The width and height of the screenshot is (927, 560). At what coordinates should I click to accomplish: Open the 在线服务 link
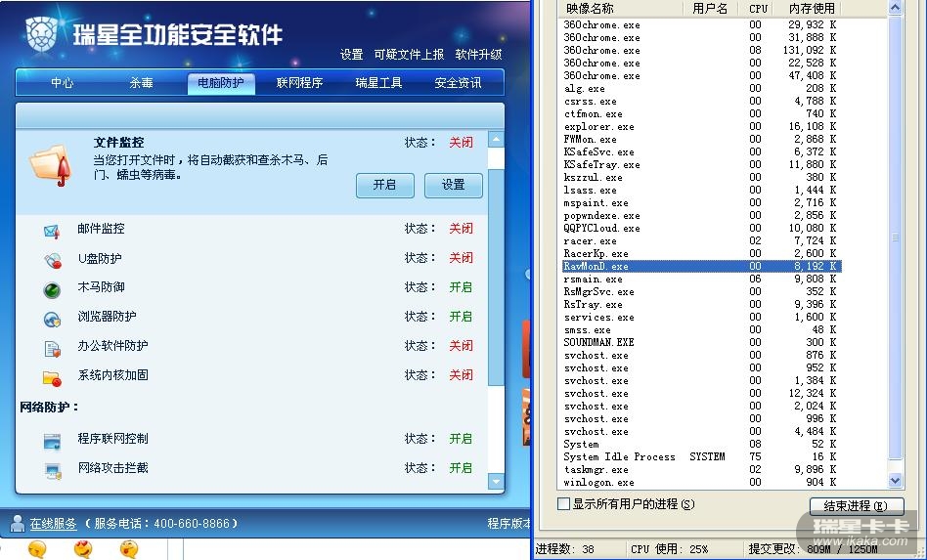point(53,524)
